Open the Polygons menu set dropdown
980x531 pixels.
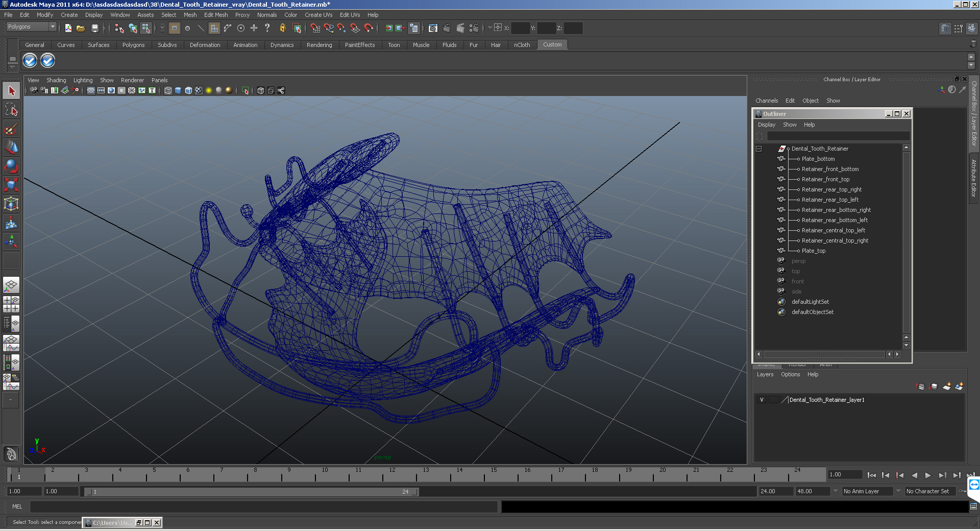click(x=31, y=27)
